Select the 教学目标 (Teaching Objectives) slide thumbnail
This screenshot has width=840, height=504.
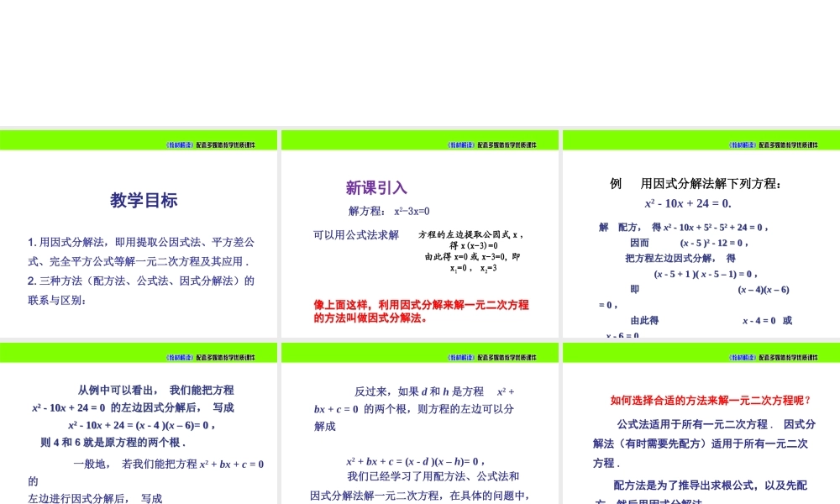(x=139, y=235)
